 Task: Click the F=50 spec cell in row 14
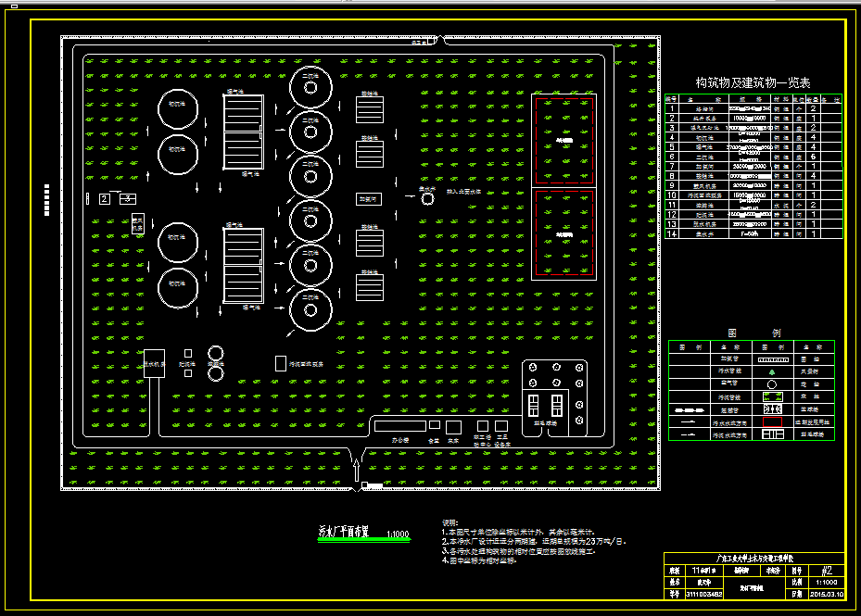750,233
